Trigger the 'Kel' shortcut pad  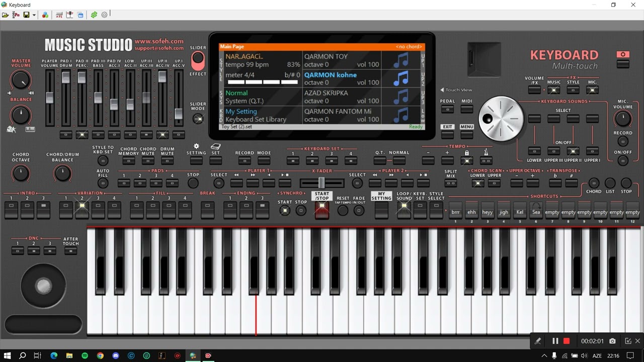click(x=520, y=210)
